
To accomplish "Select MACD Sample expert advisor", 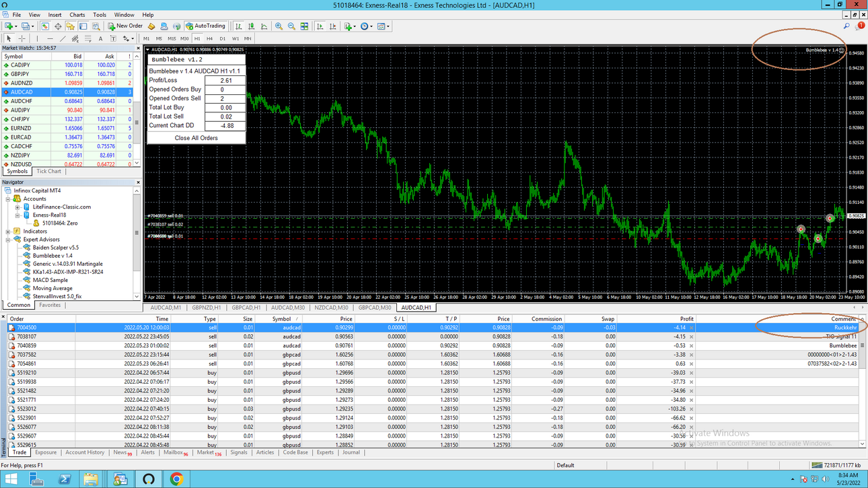I will pyautogui.click(x=50, y=280).
